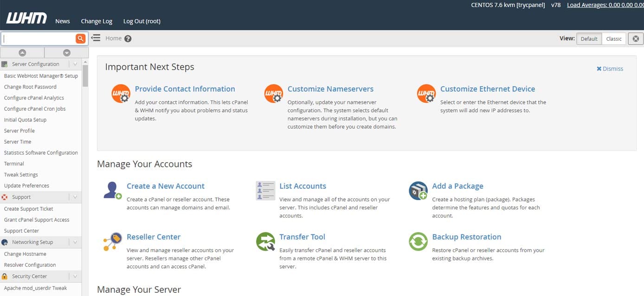644x296 pixels.
Task: Click the Customize Ethernet Device WHM gear icon
Action: (426, 94)
